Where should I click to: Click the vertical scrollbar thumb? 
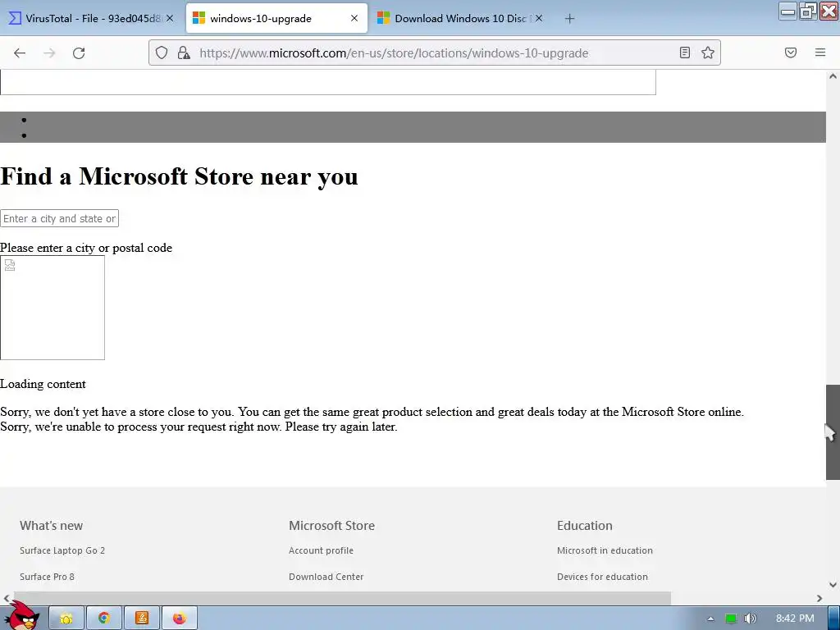[x=833, y=431]
